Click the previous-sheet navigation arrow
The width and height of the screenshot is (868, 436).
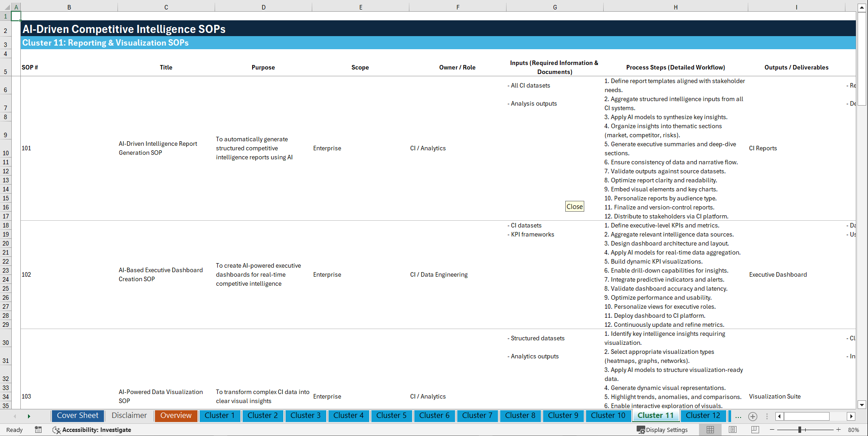(x=15, y=416)
